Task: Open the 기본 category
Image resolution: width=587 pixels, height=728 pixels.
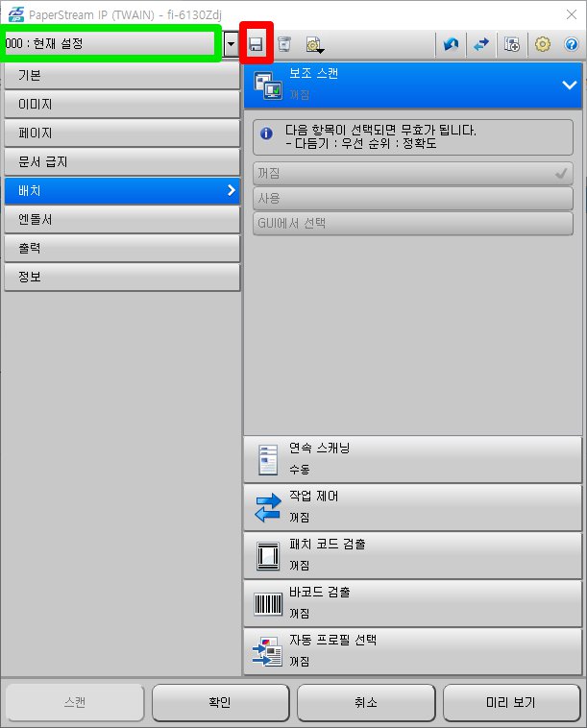Action: pos(122,76)
